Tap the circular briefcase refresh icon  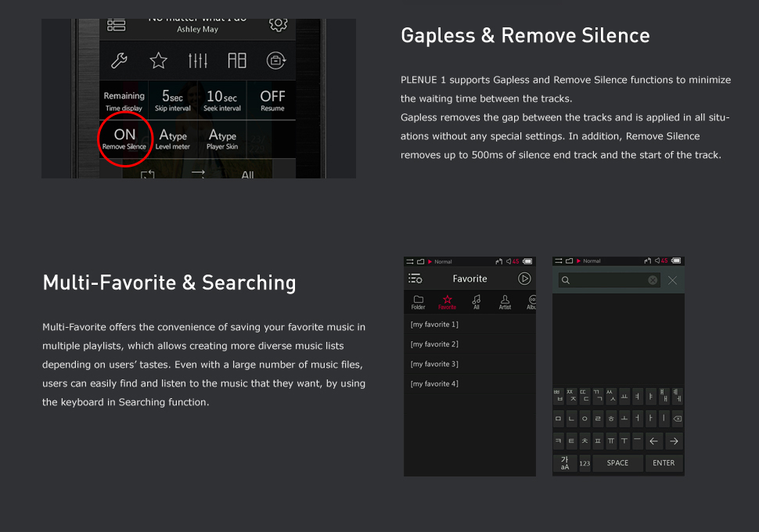276,60
